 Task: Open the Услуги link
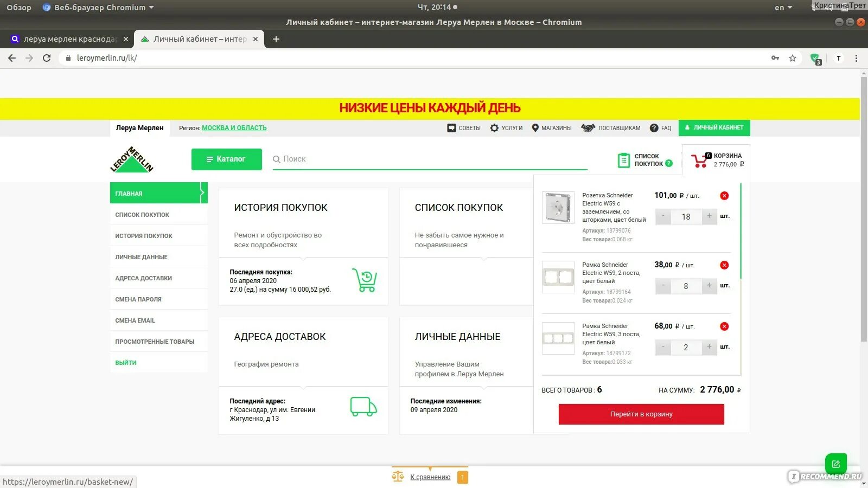pos(506,128)
